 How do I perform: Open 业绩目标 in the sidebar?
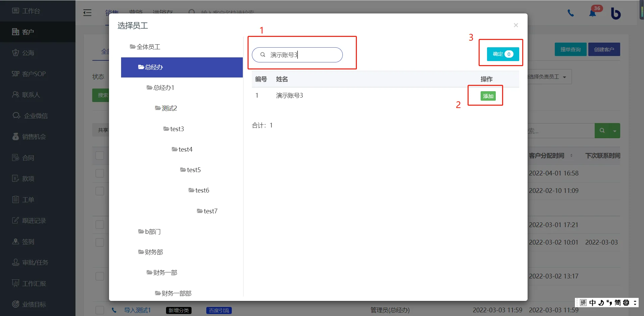pyautogui.click(x=38, y=305)
